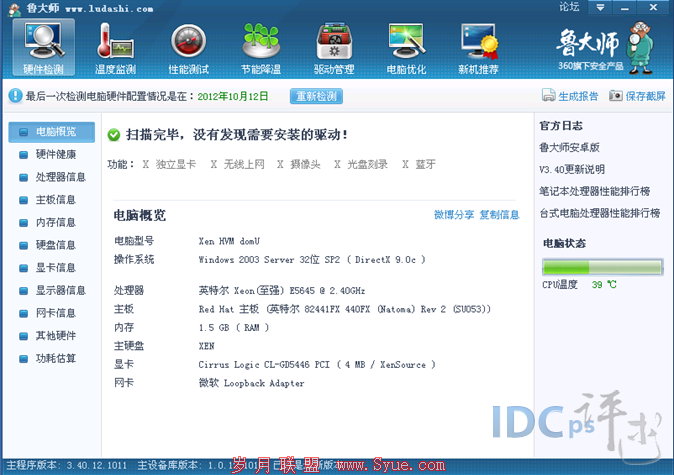
Task: Click 微软 Loopback Adapter network value
Action: (x=251, y=383)
